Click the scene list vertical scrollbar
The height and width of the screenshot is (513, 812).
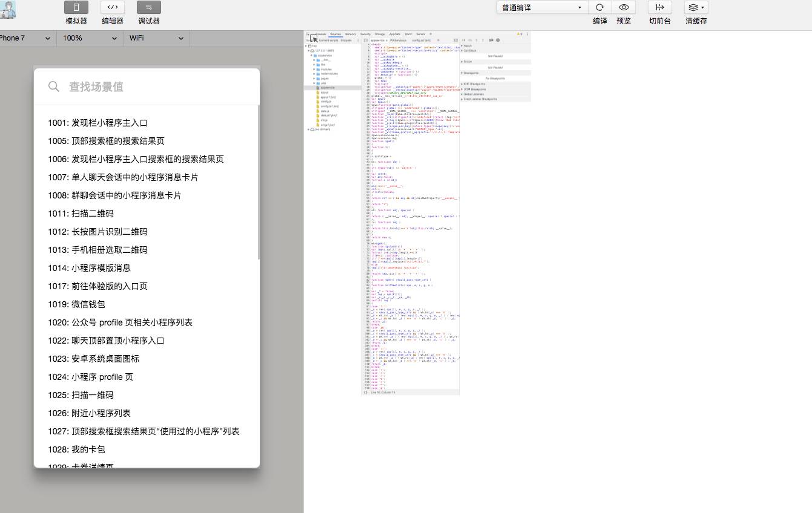point(258,181)
